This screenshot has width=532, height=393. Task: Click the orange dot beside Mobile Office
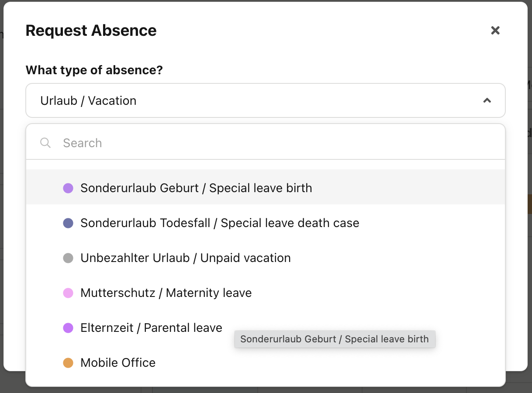pyautogui.click(x=68, y=363)
